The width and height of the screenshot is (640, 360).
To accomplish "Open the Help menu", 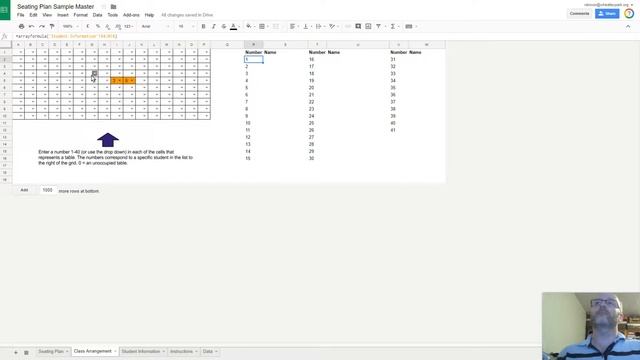I will click(x=149, y=15).
